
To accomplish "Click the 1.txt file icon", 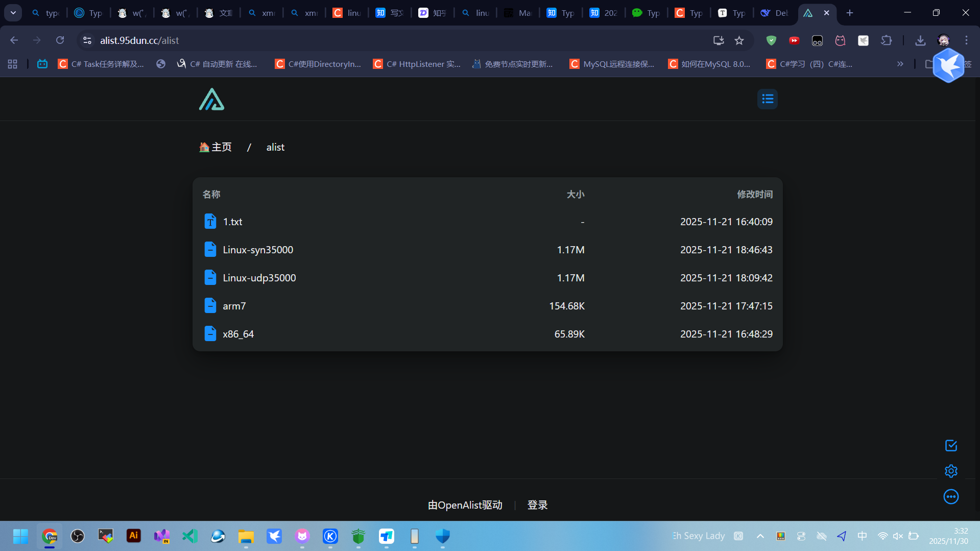I will (210, 222).
